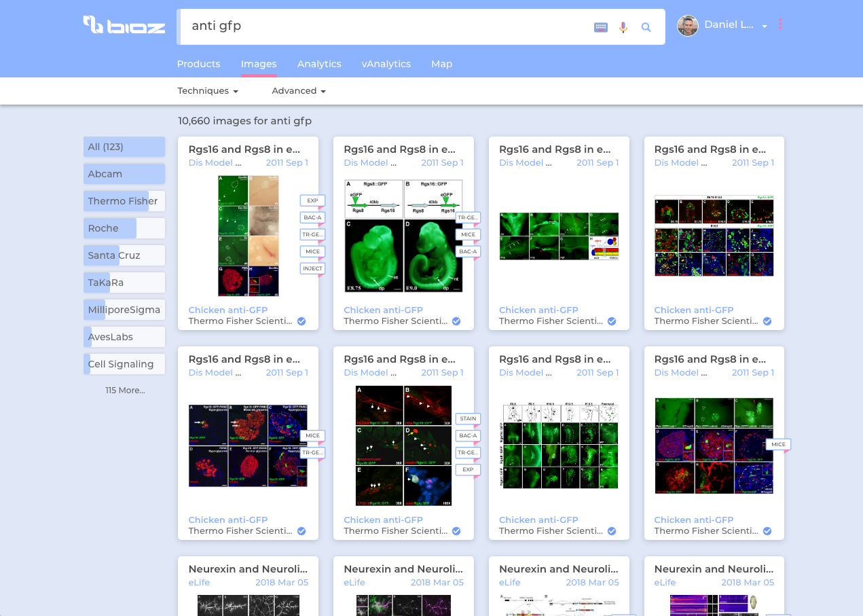Toggle the Abcam vendor filter

tap(124, 174)
